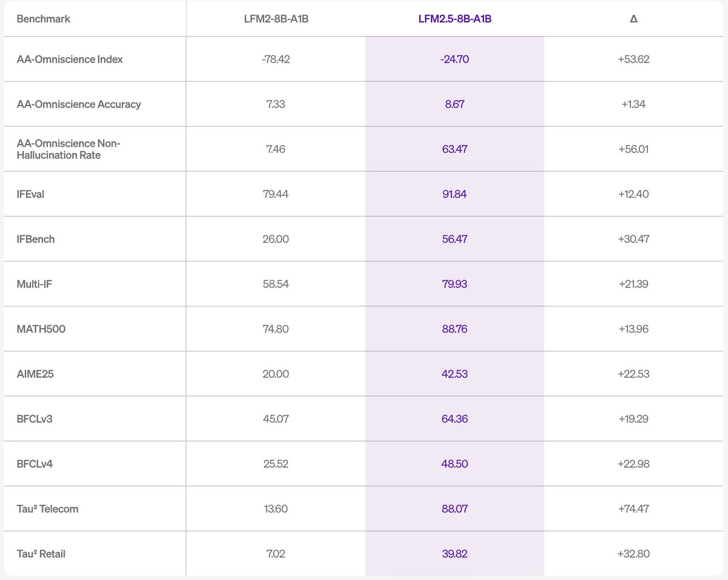Select the IFBench benchmark label

pos(36,239)
